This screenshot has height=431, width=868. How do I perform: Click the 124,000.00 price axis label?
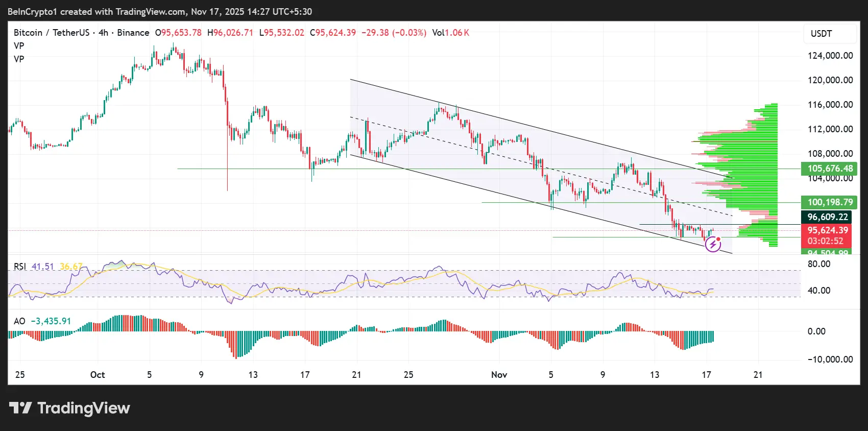point(830,56)
